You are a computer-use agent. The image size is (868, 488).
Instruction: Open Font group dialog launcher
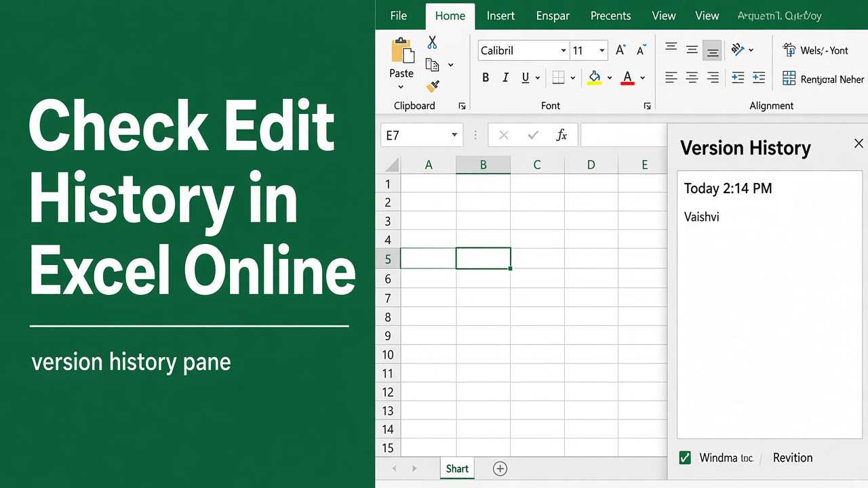coord(647,106)
